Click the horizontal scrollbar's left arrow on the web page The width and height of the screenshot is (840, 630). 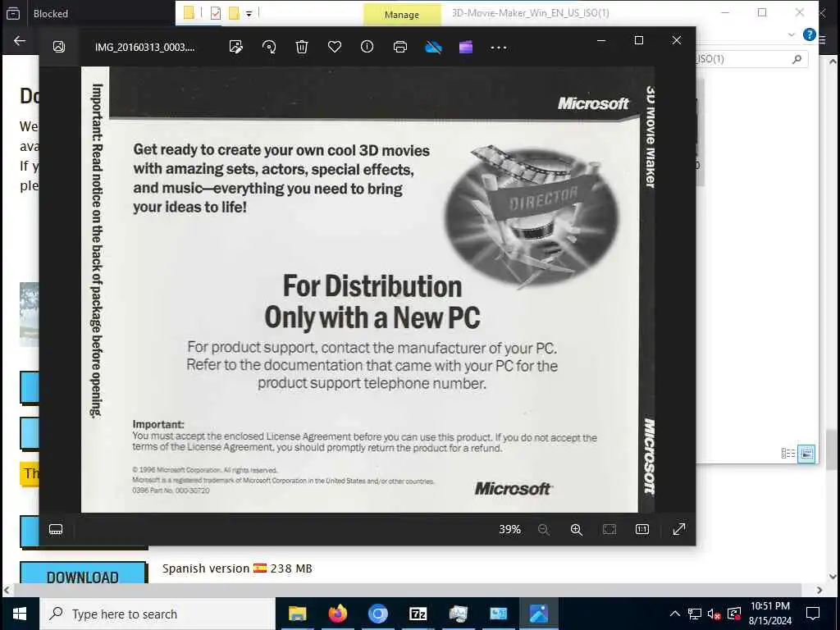(x=7, y=590)
